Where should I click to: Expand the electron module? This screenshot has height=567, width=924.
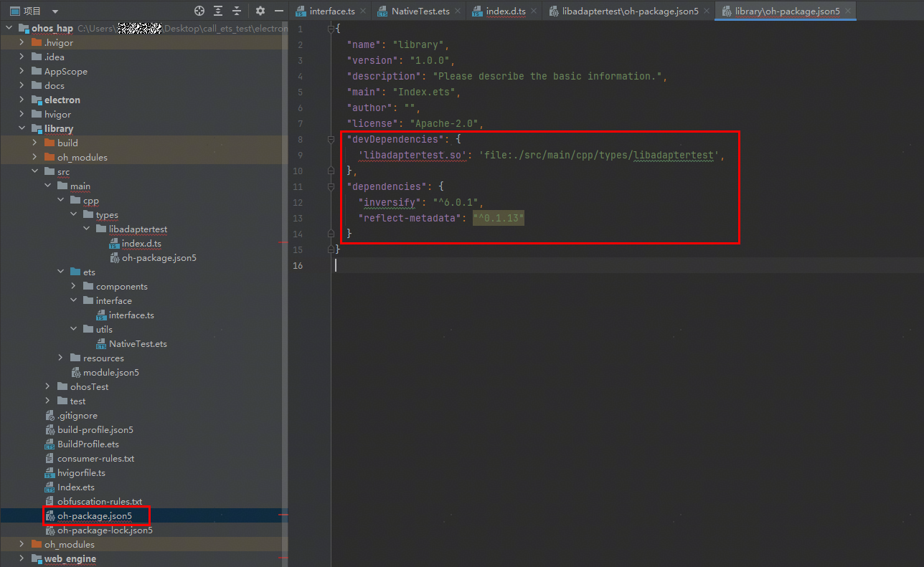[22, 100]
